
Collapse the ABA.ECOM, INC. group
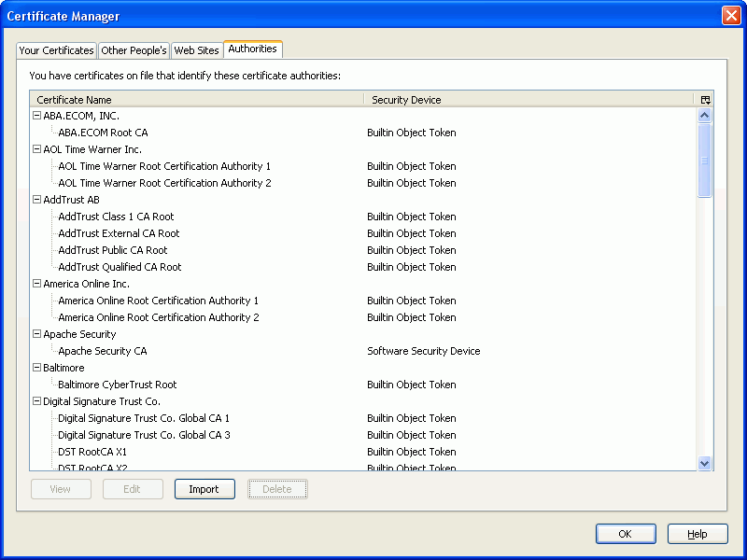coord(36,116)
